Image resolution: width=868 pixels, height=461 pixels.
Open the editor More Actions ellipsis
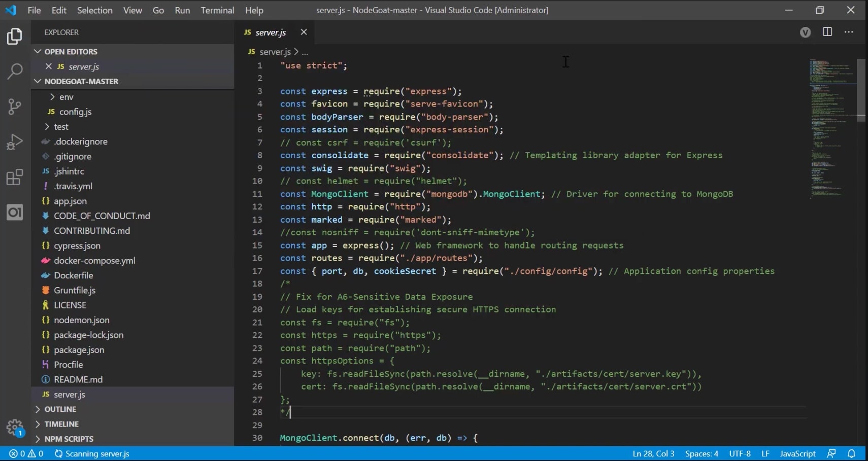click(x=849, y=32)
